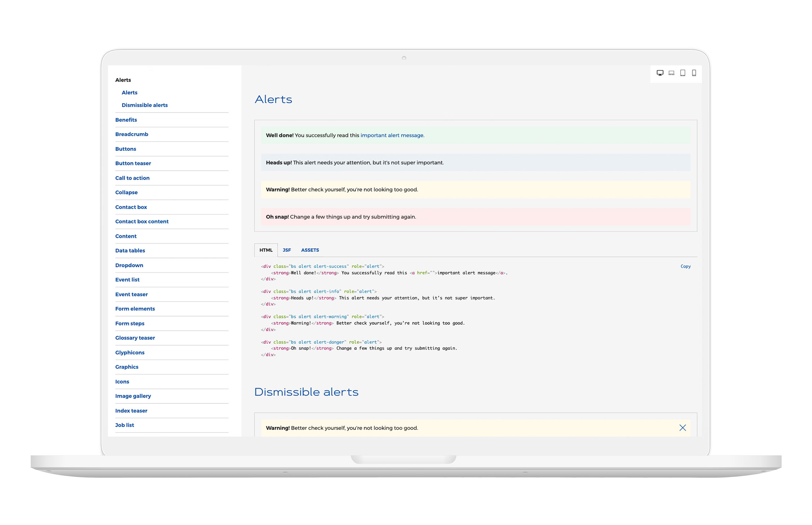Click the Dismissible alerts link

coord(145,105)
